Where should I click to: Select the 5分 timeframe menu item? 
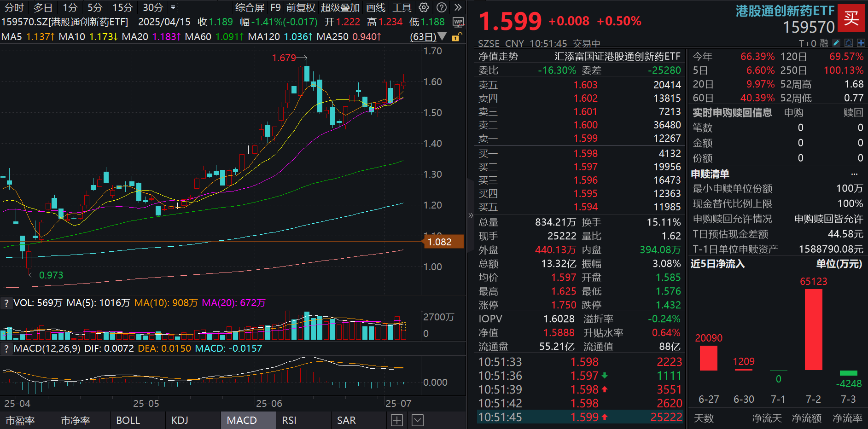94,7
